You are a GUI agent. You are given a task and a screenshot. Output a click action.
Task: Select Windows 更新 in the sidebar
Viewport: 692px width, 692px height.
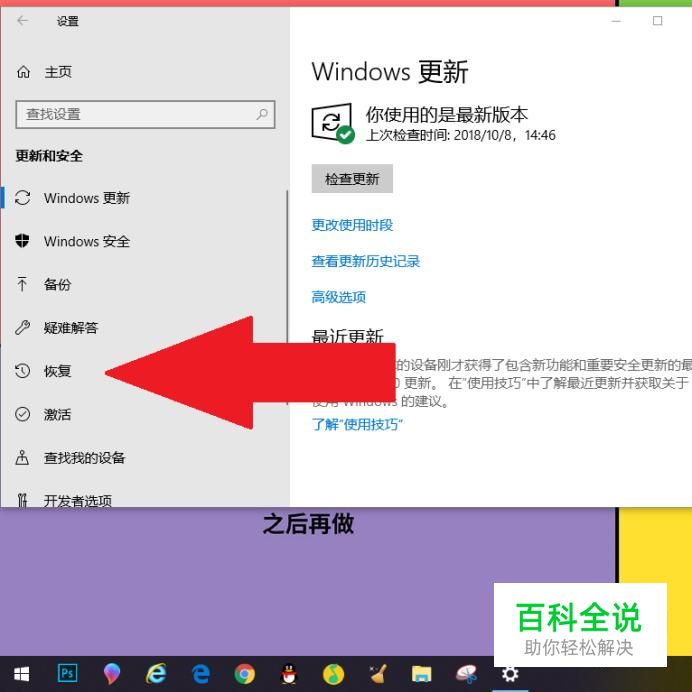coord(86,198)
